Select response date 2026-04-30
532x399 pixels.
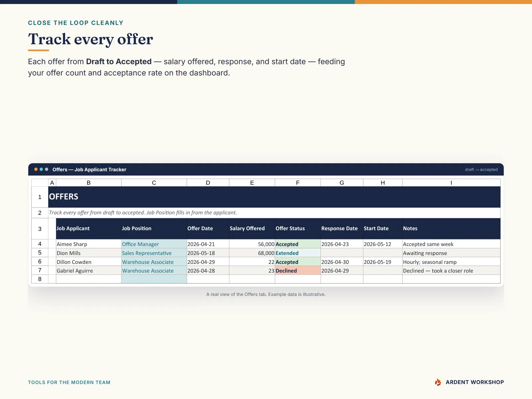pyautogui.click(x=342, y=262)
